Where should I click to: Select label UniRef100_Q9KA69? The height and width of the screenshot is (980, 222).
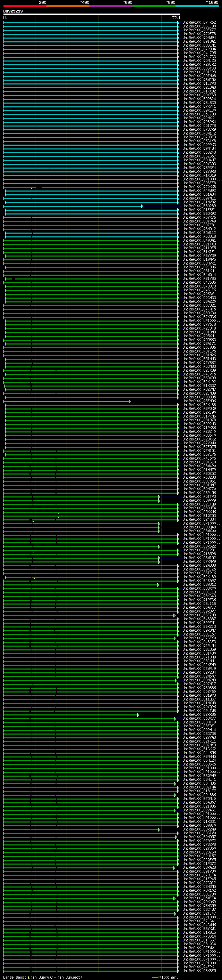(x=199, y=902)
